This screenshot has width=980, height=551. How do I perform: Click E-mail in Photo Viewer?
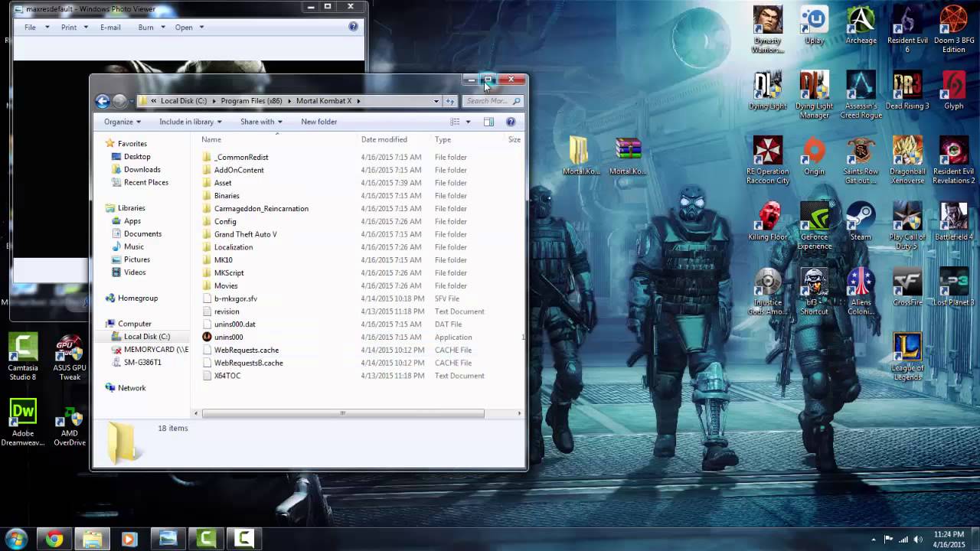[110, 27]
